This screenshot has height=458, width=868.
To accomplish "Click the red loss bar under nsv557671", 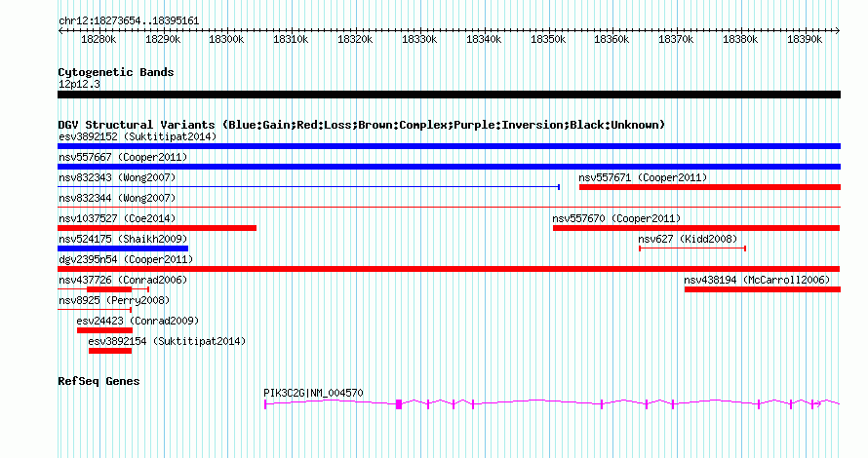I will point(710,187).
